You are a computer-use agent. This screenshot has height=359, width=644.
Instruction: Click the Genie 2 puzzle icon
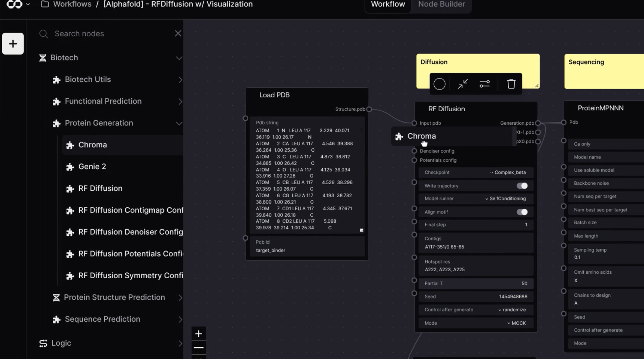[70, 167]
